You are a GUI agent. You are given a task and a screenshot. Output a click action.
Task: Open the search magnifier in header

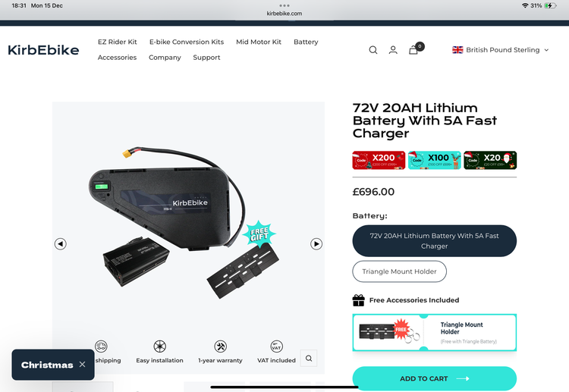[373, 50]
